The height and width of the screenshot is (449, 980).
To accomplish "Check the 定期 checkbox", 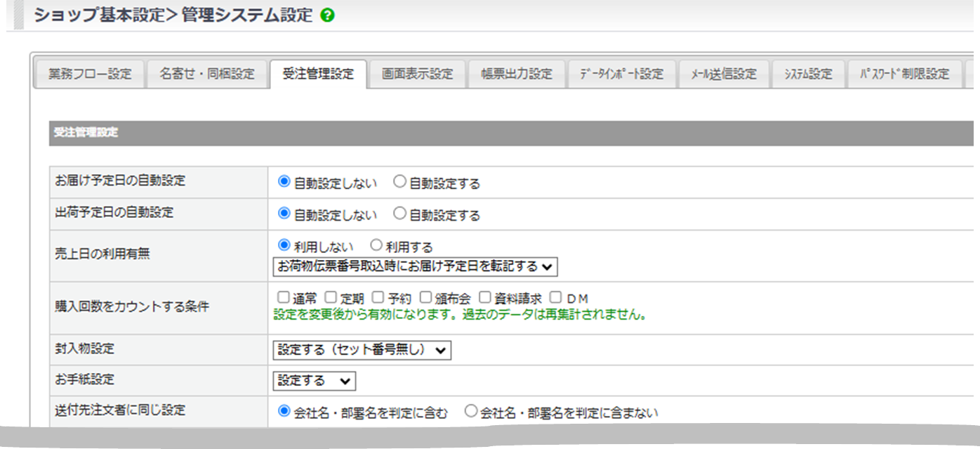I will coord(330,297).
